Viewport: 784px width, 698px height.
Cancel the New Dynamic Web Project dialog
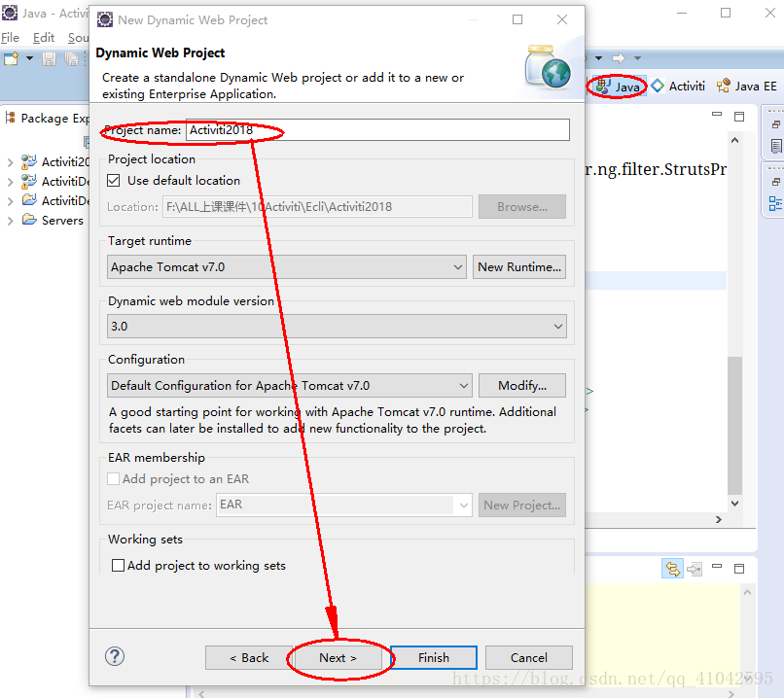coord(528,657)
